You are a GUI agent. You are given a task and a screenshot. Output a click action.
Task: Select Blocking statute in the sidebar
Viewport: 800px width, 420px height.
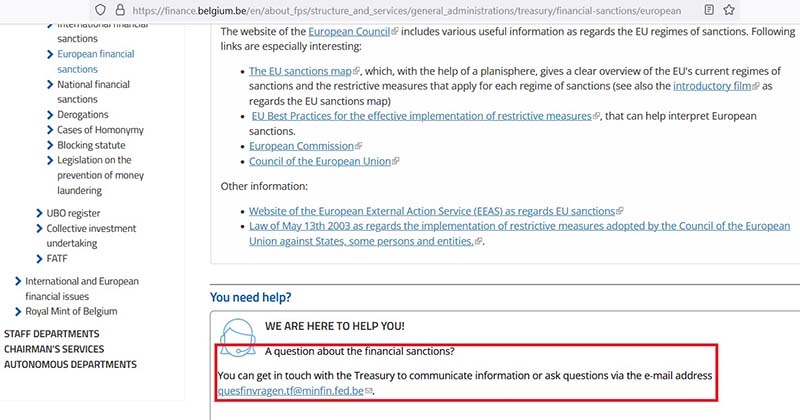(x=91, y=145)
